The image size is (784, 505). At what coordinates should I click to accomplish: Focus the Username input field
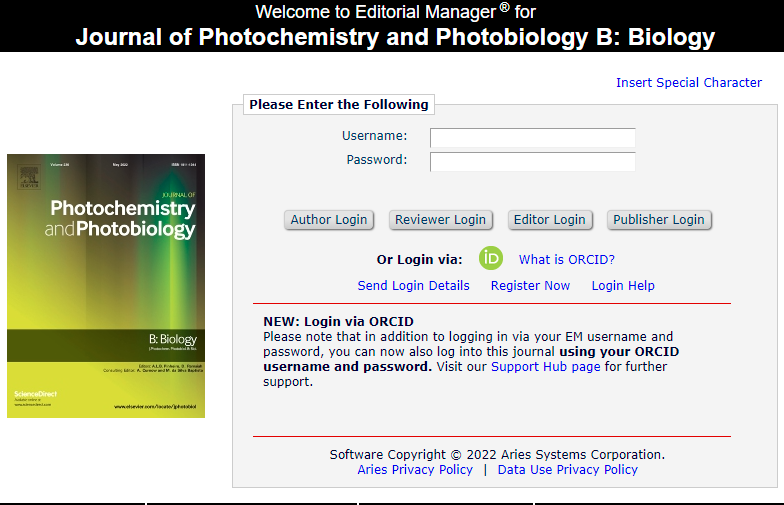coord(532,137)
